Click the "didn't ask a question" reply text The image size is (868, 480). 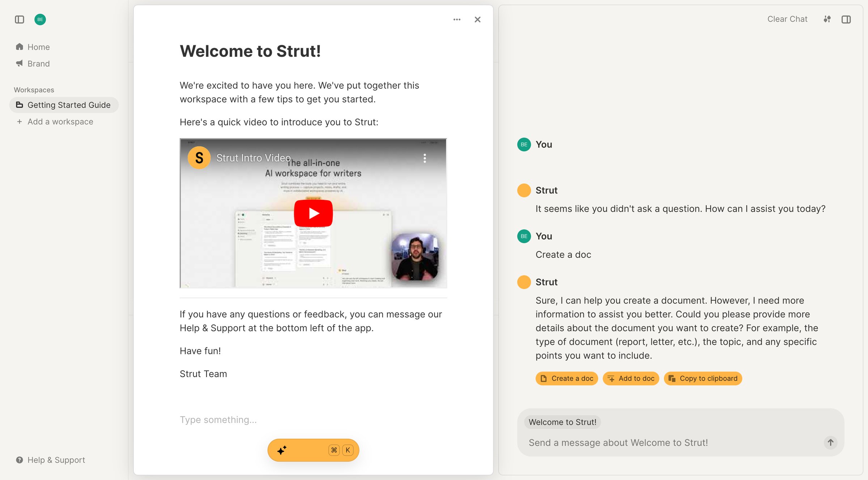680,209
